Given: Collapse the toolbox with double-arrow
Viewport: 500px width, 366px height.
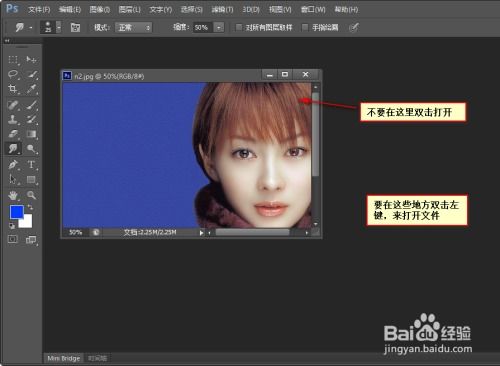Looking at the screenshot, I should 7,41.
